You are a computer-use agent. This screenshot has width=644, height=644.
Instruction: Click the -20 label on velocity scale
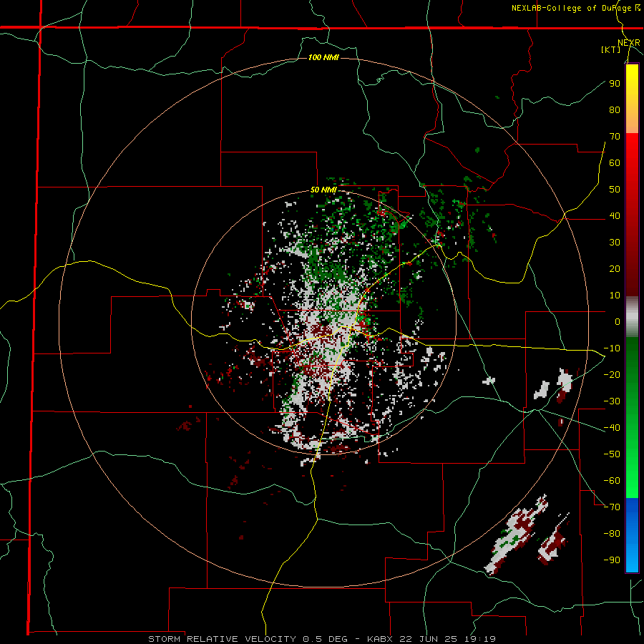(x=612, y=374)
